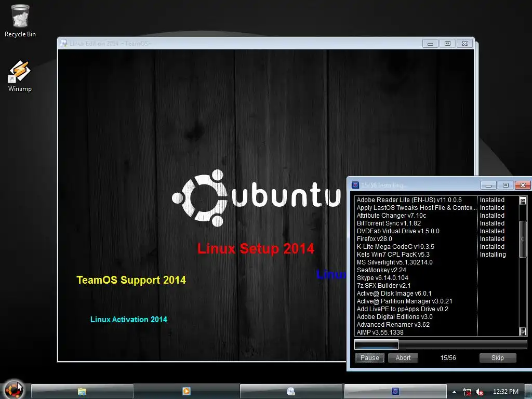
Task: Click the Linux Setup 2014 red text
Action: (256, 249)
